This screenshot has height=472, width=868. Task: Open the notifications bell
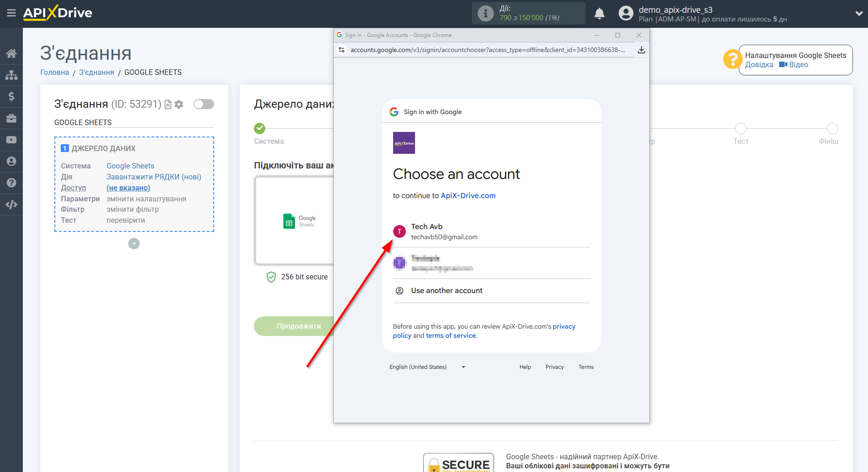click(599, 13)
